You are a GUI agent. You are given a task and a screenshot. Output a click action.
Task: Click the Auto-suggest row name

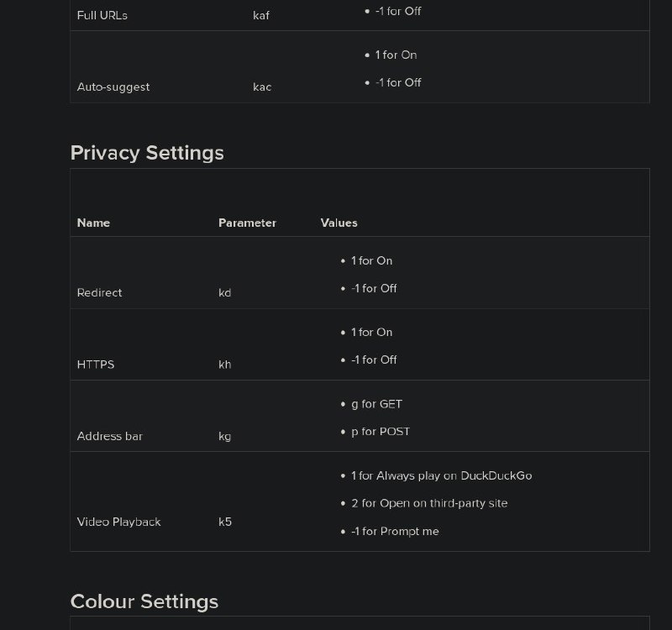pos(113,87)
